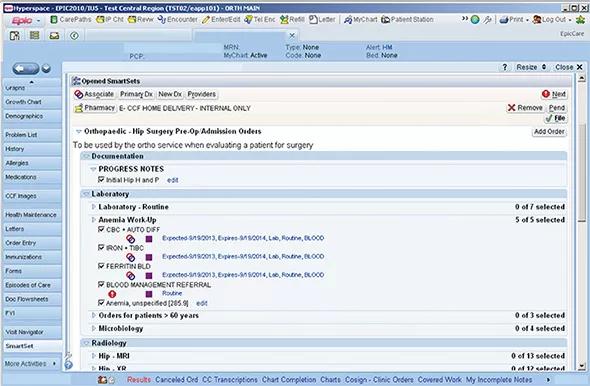This screenshot has height=386, width=590.
Task: Toggle the Anemia Work-Up group
Action: tap(93, 220)
